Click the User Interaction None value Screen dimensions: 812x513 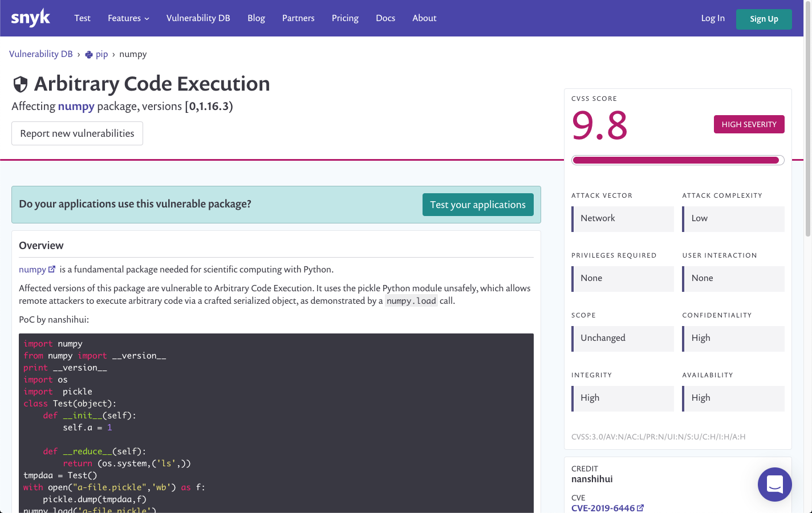click(x=733, y=279)
